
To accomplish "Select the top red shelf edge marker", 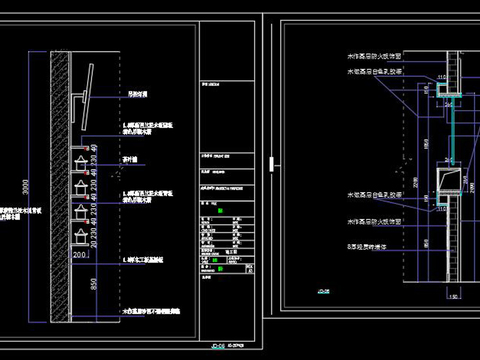I will click(86, 148).
